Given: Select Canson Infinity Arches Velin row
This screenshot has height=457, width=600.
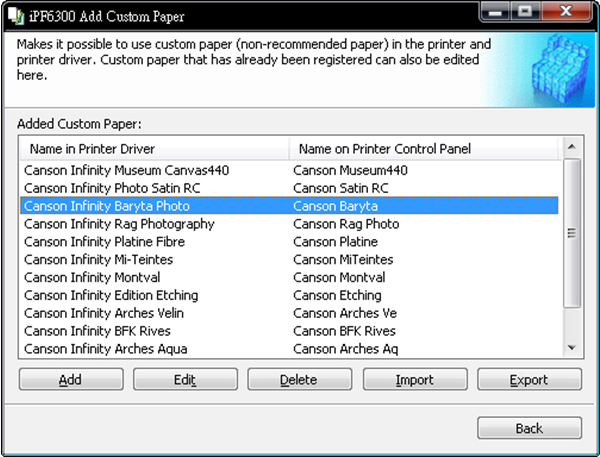Looking at the screenshot, I should coord(289,313).
